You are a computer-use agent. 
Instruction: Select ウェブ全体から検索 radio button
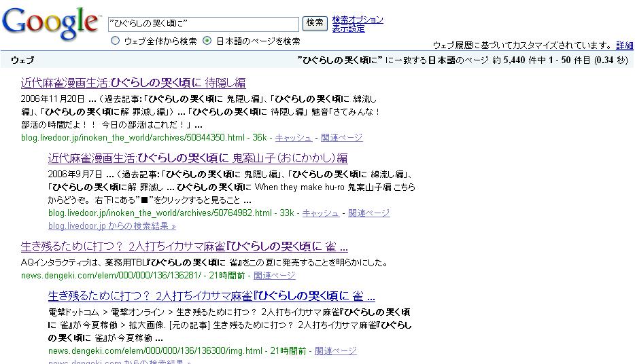116,41
